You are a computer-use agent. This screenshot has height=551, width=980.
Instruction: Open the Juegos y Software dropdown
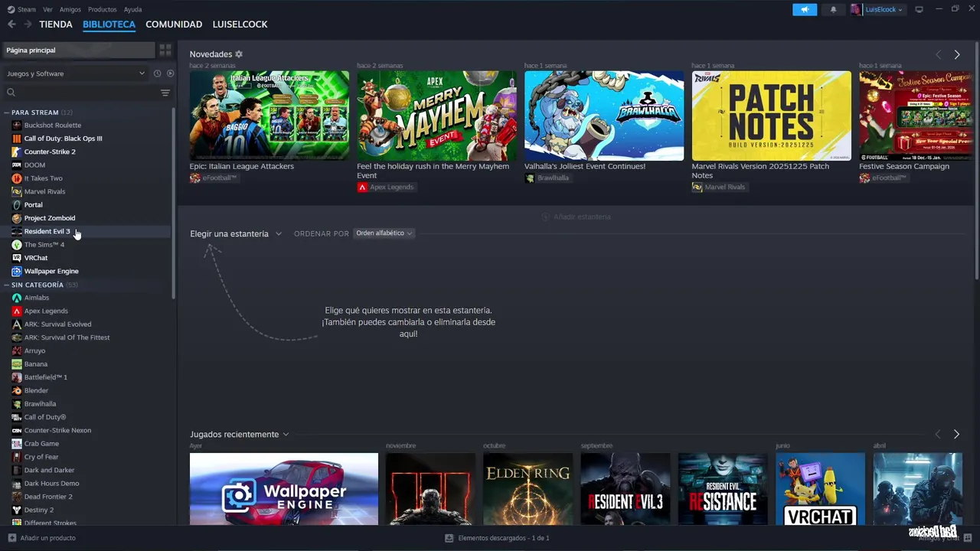pos(75,73)
